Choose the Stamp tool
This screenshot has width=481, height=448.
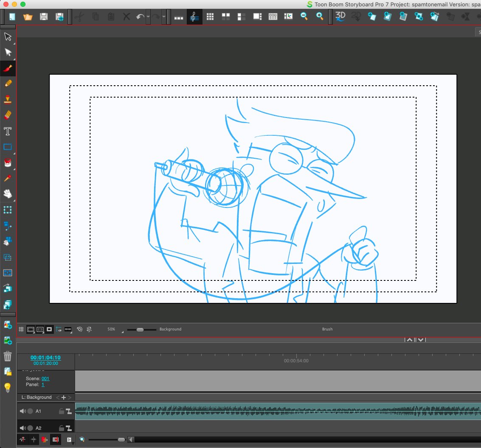coord(8,99)
